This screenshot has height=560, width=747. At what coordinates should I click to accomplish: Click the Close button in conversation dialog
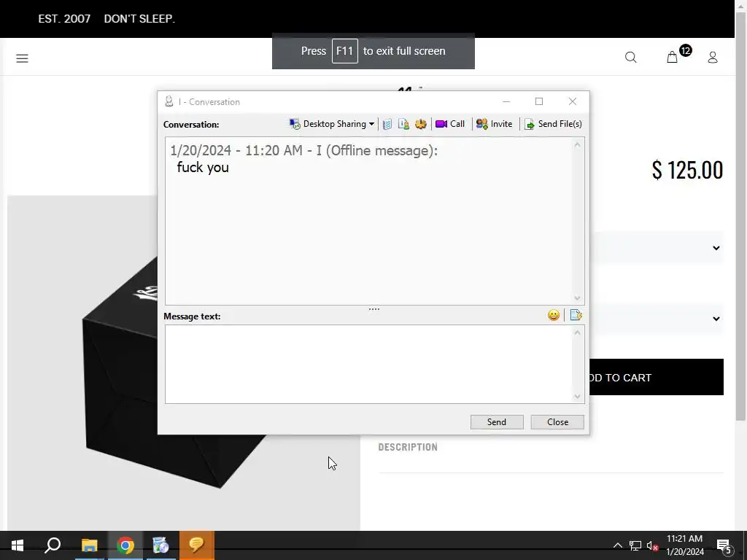coord(557,422)
